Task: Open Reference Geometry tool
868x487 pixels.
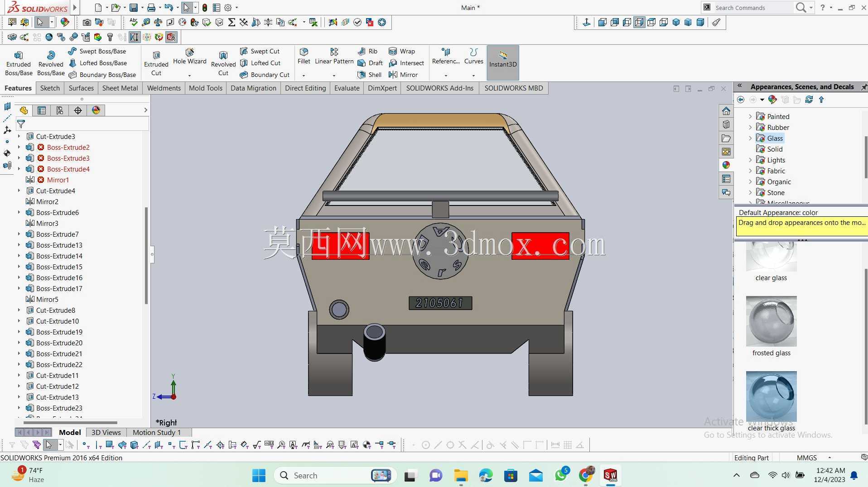Action: pyautogui.click(x=446, y=57)
